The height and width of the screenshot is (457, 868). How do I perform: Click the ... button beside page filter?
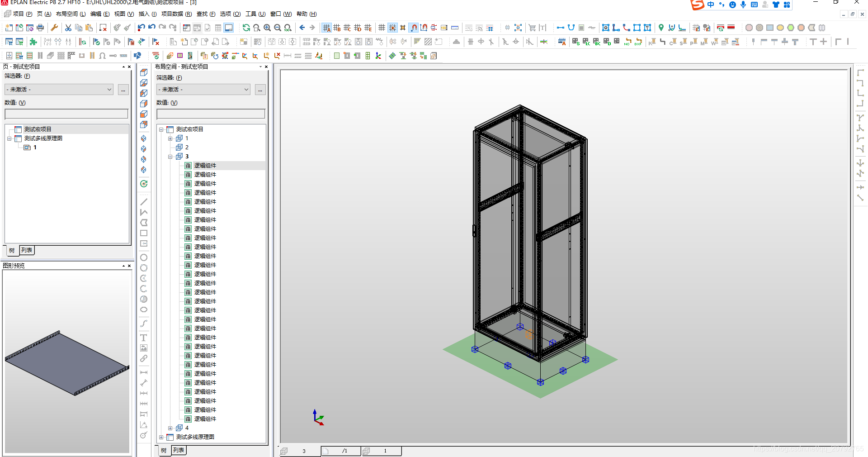[123, 90]
